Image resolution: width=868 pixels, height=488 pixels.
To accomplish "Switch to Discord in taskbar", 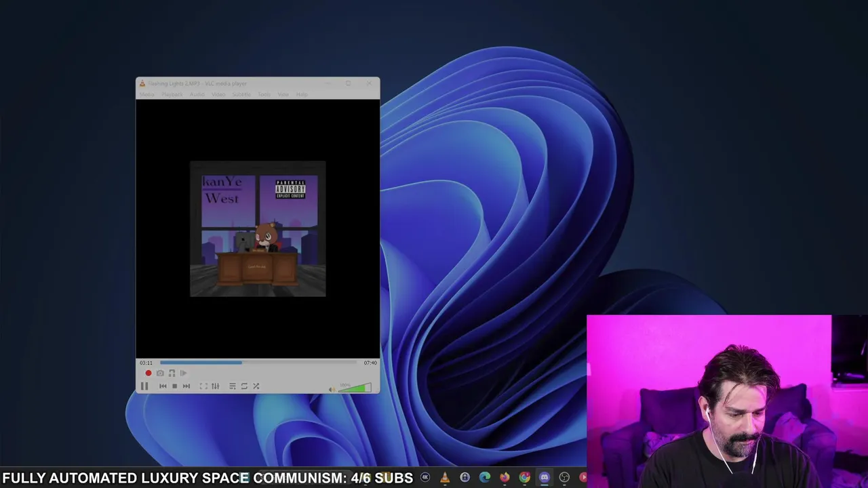I will click(544, 478).
